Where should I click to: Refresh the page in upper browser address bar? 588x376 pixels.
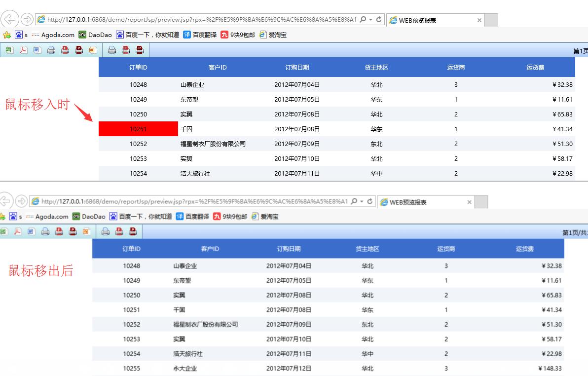(x=379, y=20)
